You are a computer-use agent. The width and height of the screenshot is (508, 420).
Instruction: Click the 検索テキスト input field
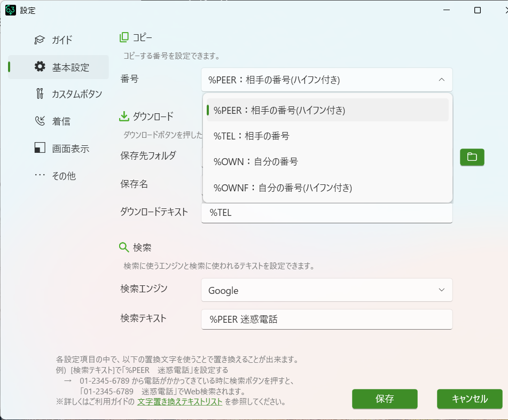[326, 320]
